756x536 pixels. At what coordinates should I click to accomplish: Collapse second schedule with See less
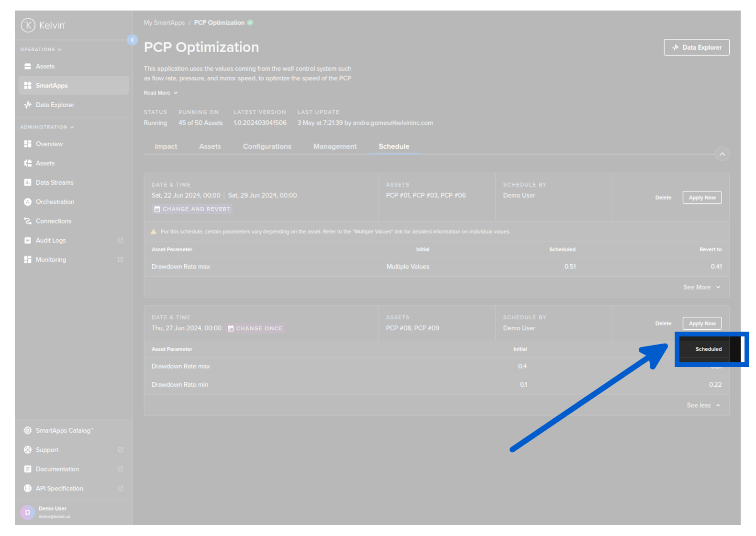pos(703,405)
